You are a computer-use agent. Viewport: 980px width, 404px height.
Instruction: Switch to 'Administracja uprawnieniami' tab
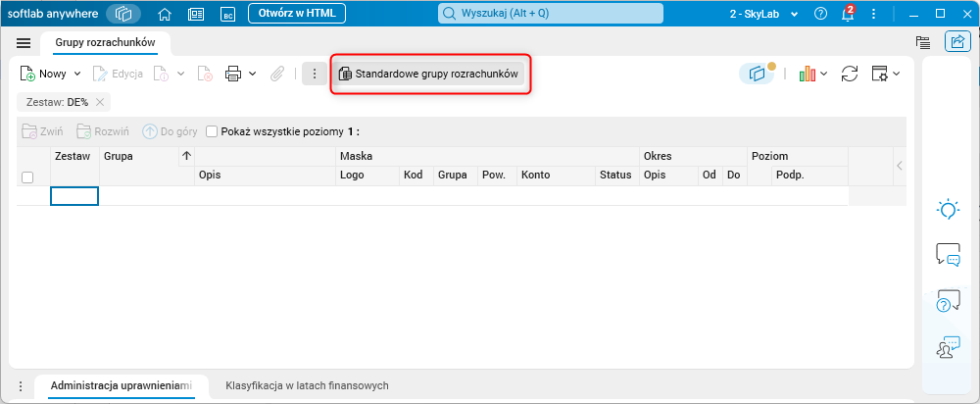point(122,386)
